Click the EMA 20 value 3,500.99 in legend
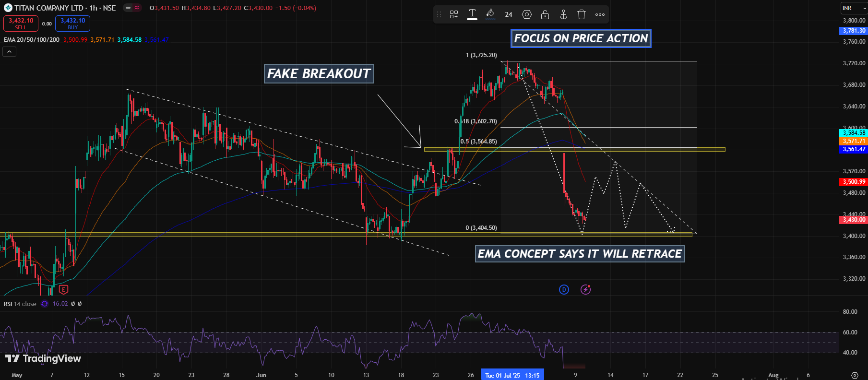 75,40
